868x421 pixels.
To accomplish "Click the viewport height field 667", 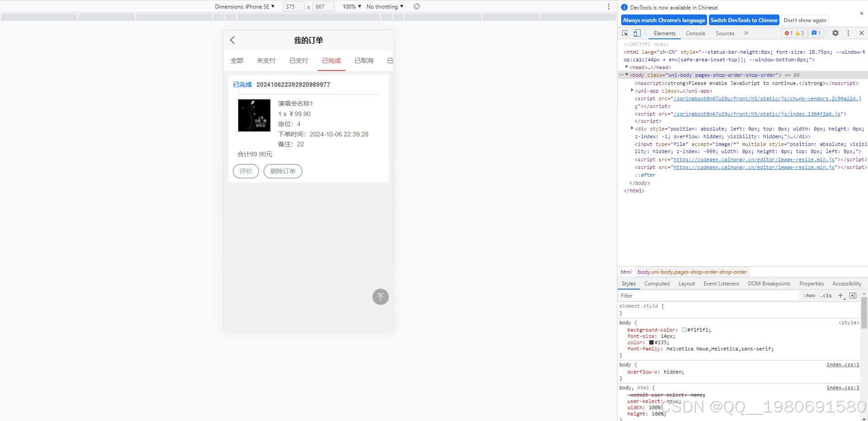I will coord(323,6).
